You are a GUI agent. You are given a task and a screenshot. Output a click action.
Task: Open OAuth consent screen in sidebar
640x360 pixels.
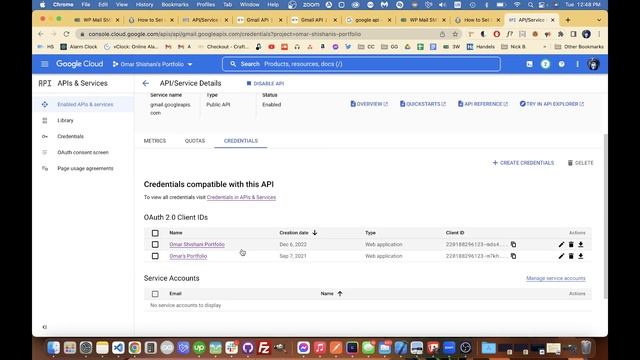(83, 152)
